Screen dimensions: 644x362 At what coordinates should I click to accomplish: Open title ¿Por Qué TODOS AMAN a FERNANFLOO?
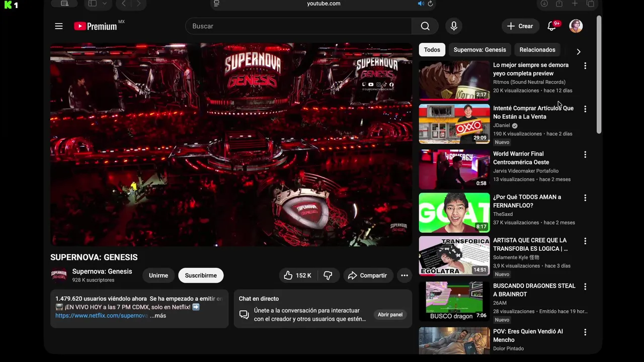(x=527, y=201)
